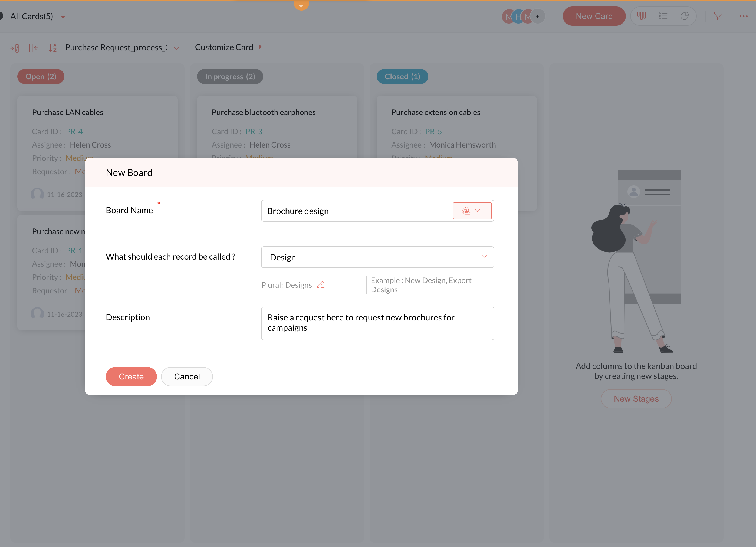Open the three-dot more options menu
This screenshot has height=547, width=756.
(x=743, y=16)
